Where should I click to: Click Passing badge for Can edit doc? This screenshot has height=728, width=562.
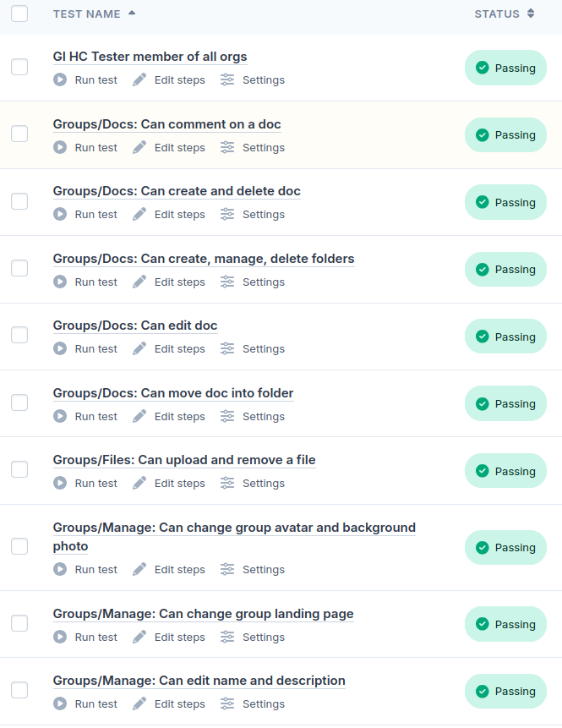(505, 337)
